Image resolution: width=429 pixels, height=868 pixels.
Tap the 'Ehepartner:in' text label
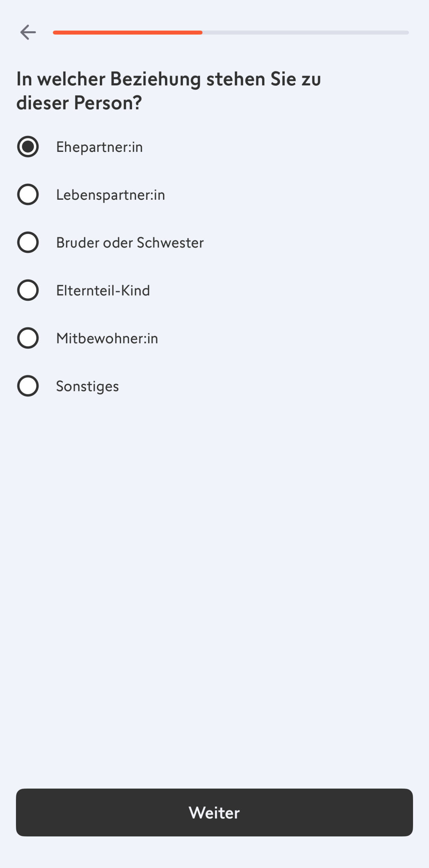click(x=99, y=147)
